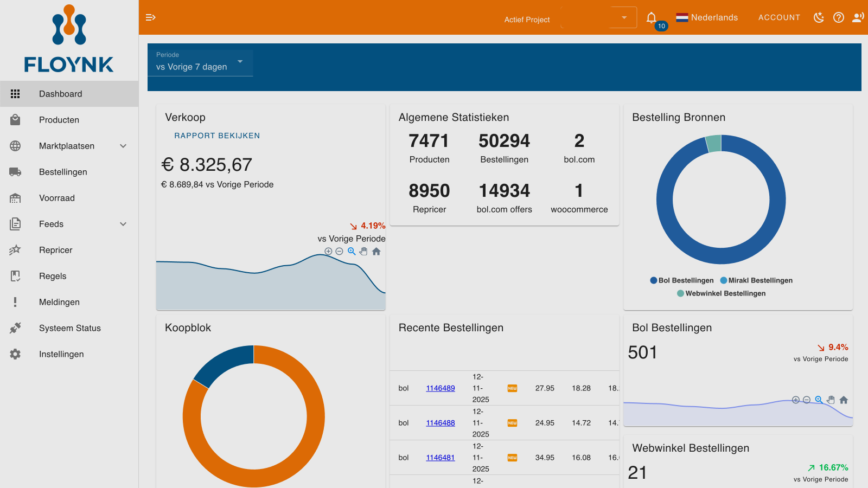Click the RAPPORT BEKIJKEN link
868x488 pixels.
(x=217, y=136)
